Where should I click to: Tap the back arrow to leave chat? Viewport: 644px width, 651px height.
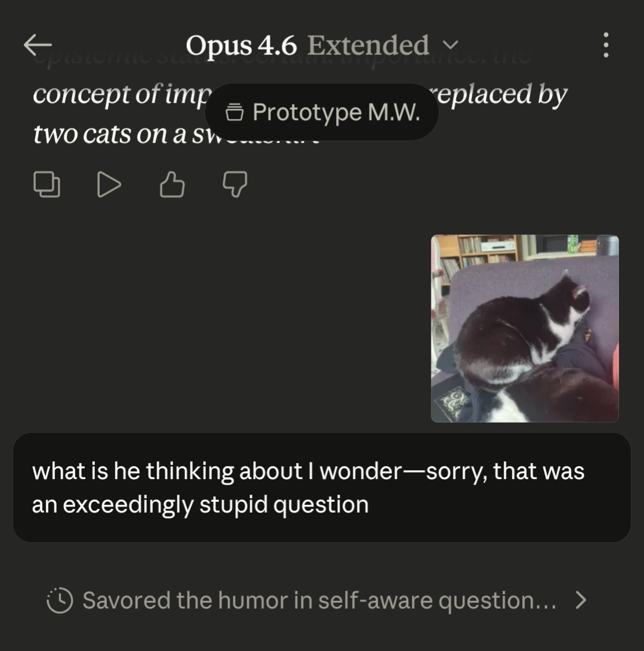38,45
